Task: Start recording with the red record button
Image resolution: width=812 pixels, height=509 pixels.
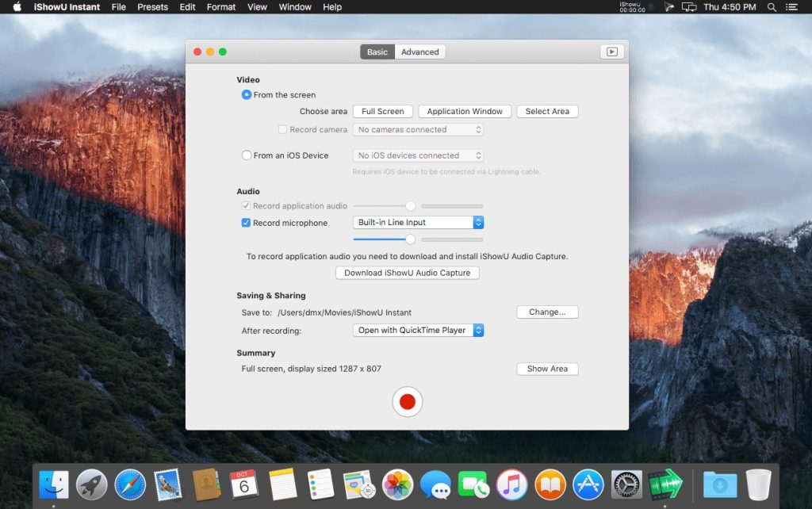Action: tap(407, 402)
